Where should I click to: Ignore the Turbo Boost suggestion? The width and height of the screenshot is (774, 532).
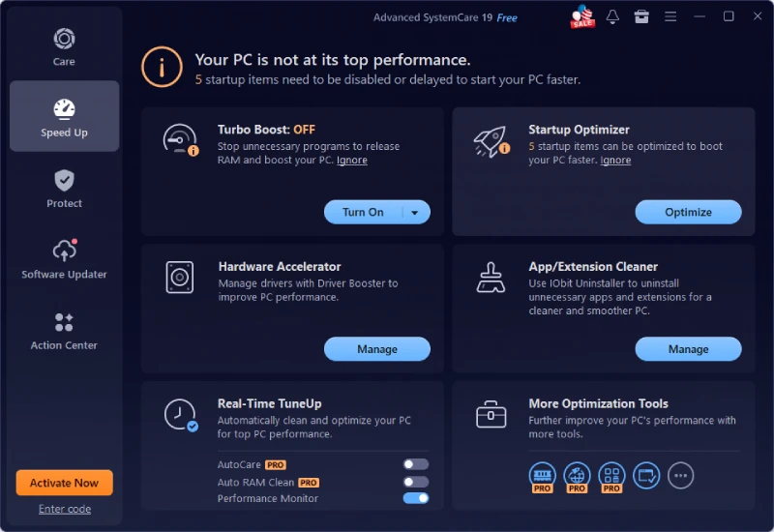coord(352,160)
